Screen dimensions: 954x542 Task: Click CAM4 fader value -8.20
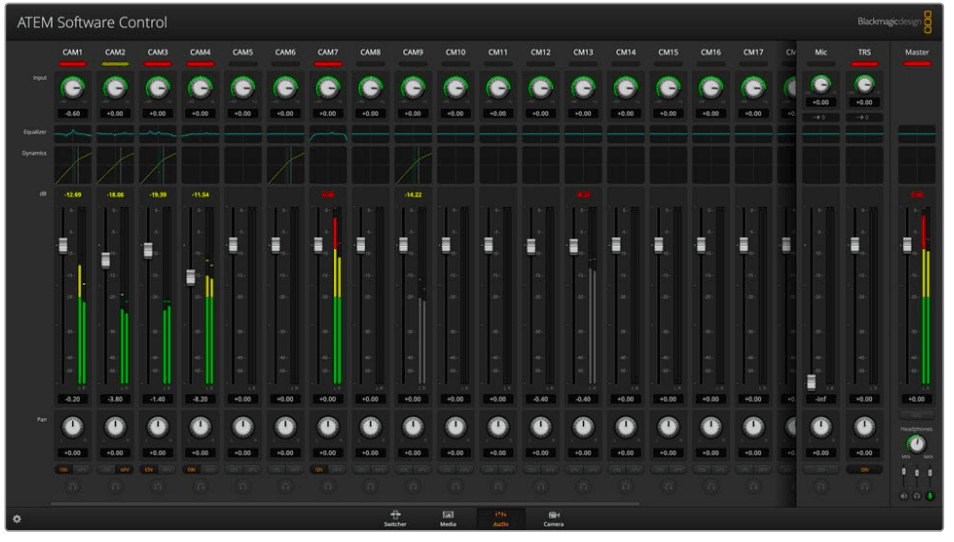pos(200,400)
